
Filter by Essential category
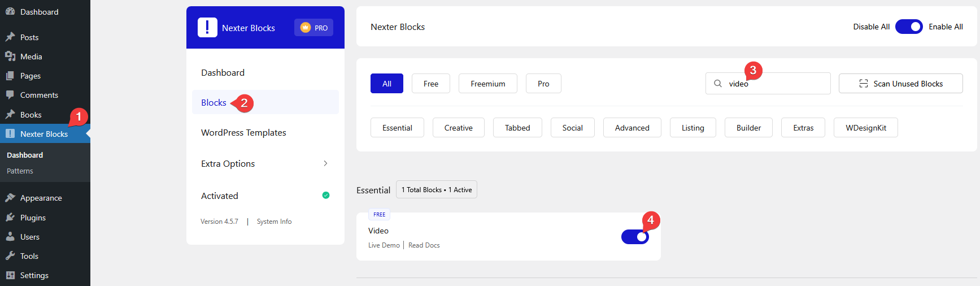pos(397,128)
